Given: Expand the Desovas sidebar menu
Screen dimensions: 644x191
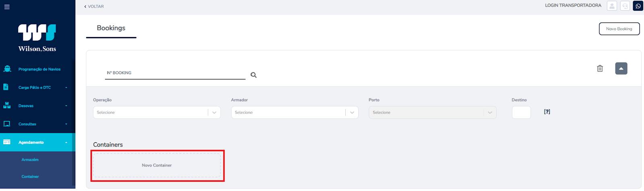Looking at the screenshot, I should [37, 106].
